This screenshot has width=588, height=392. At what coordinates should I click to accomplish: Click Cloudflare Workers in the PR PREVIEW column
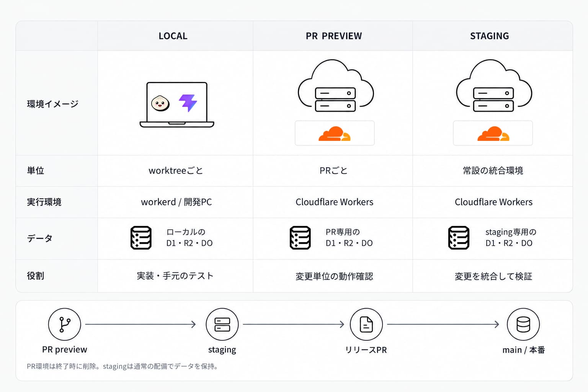coord(335,202)
